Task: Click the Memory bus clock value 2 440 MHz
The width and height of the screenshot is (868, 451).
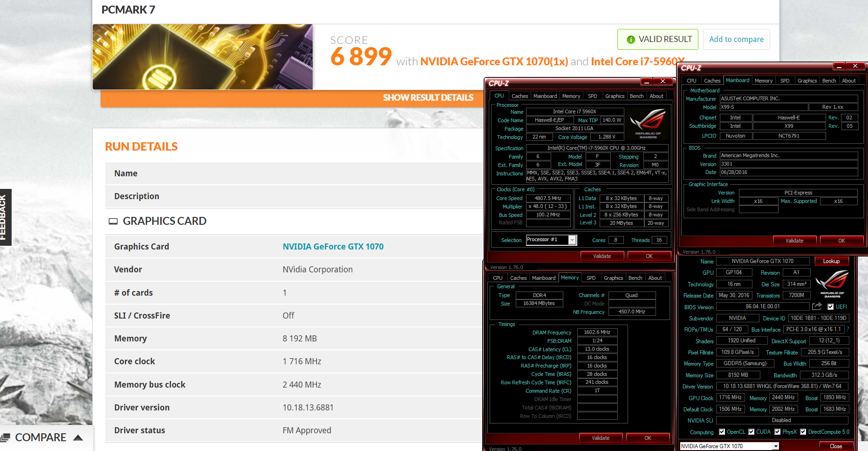Action: click(302, 385)
